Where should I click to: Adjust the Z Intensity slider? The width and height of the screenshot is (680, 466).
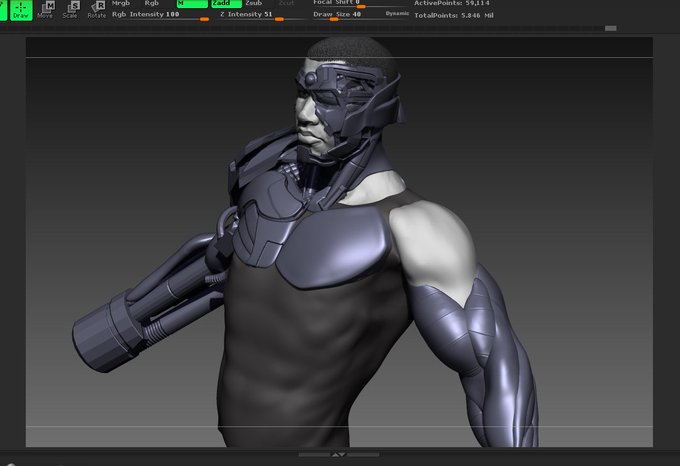pyautogui.click(x=262, y=16)
